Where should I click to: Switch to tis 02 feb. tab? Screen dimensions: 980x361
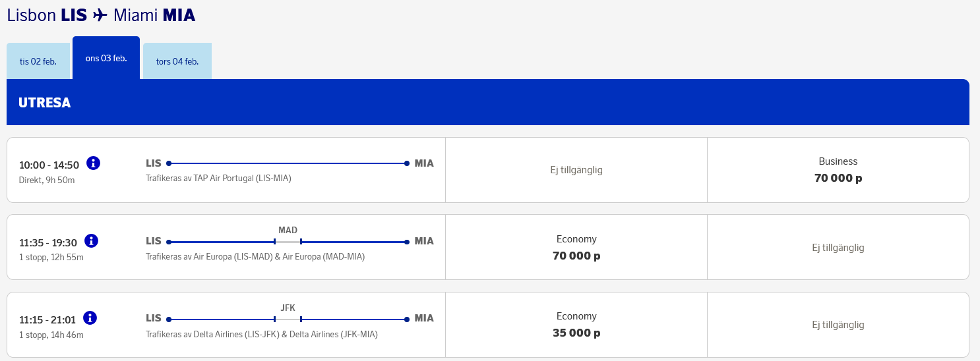[x=38, y=61]
